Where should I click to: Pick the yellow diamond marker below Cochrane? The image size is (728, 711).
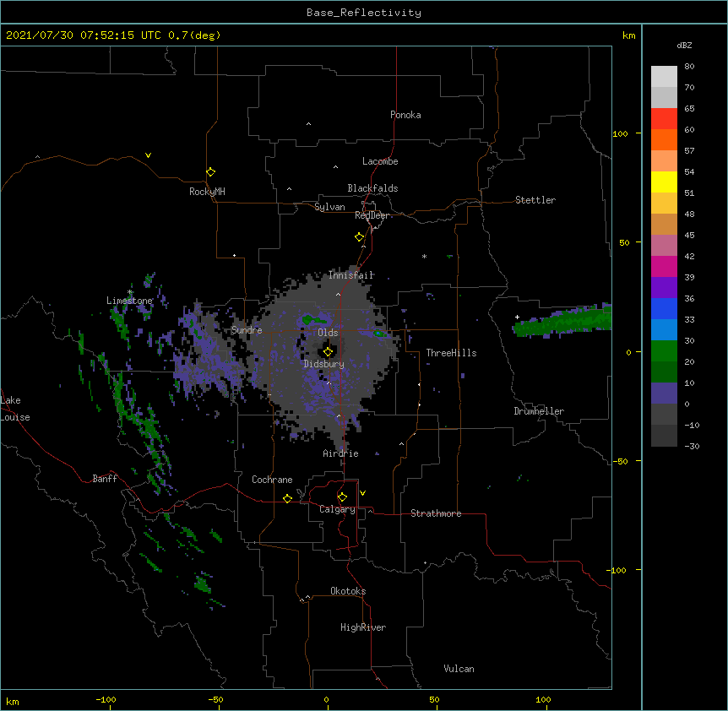pyautogui.click(x=287, y=498)
